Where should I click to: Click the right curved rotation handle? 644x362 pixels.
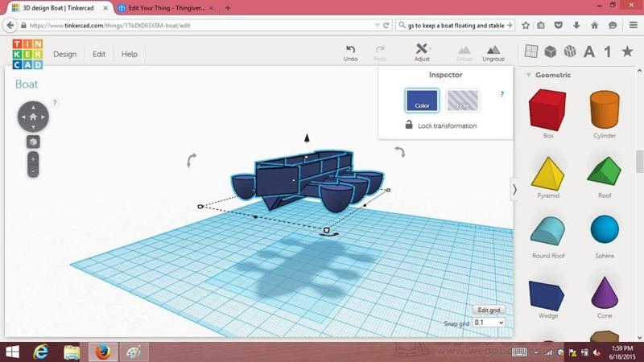(400, 152)
